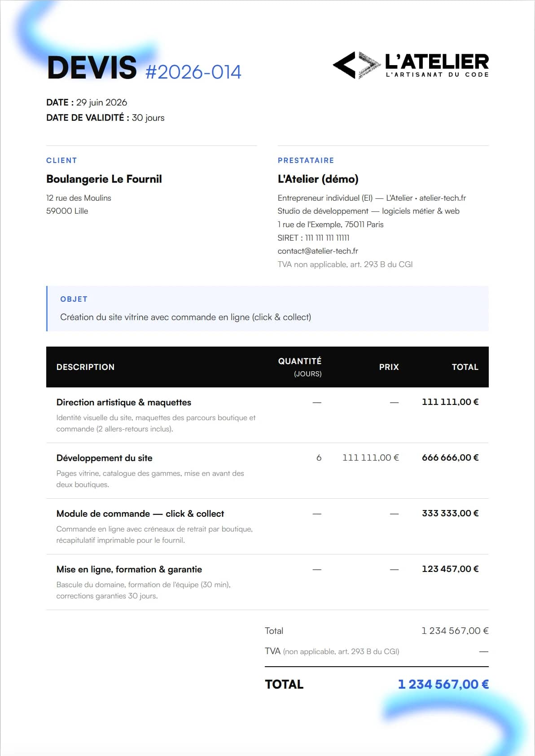Click "Commande en ligne avec créneaux" description
The image size is (535, 756).
(x=154, y=535)
